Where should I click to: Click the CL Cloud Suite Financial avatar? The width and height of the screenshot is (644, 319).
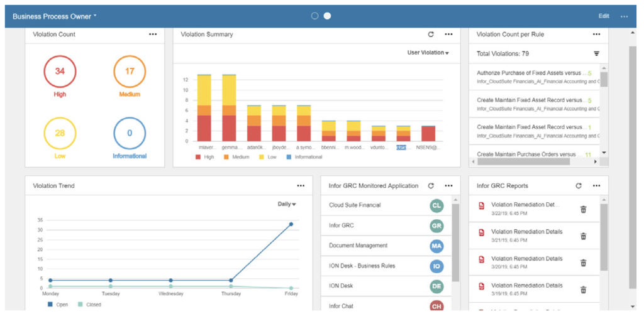[x=437, y=205]
